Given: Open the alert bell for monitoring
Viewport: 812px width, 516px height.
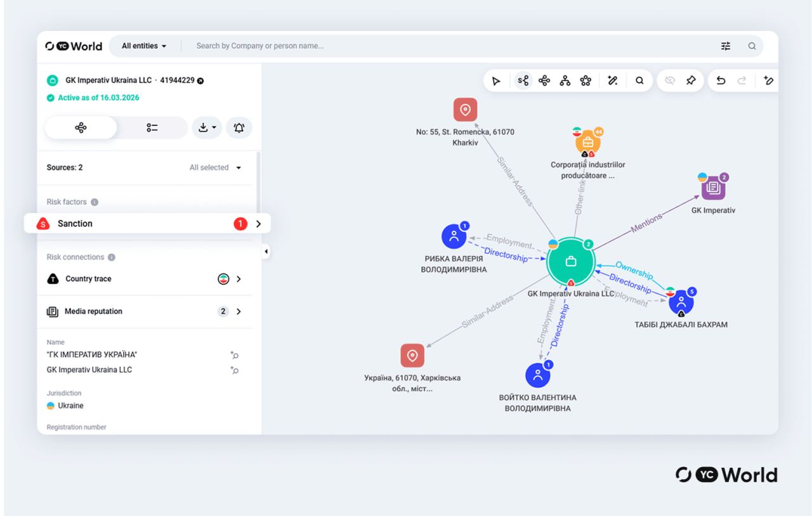Looking at the screenshot, I should pos(239,127).
